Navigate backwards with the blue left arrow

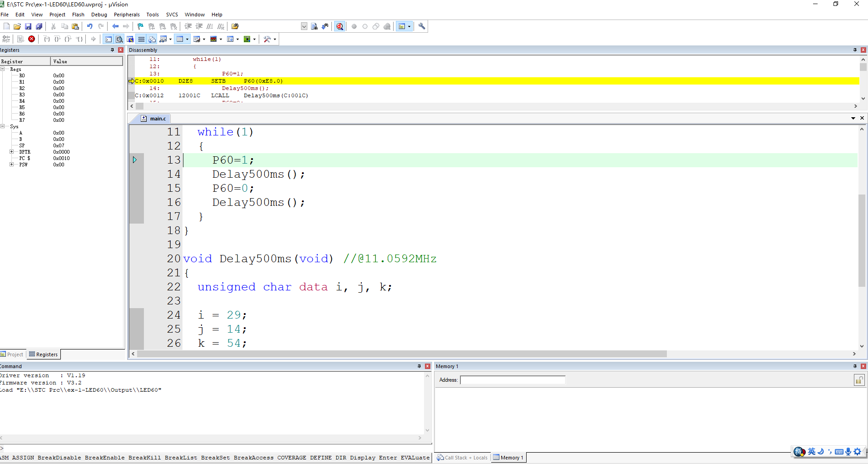click(x=115, y=26)
